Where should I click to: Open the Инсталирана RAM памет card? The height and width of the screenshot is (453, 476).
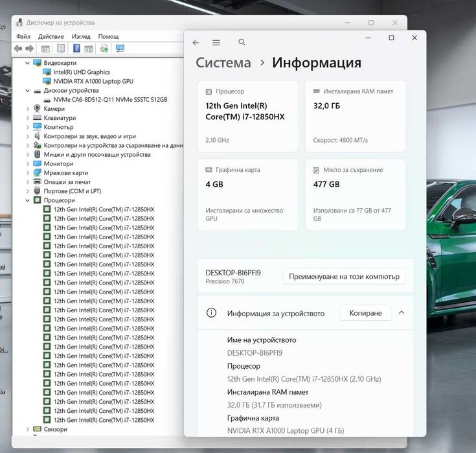[x=356, y=116]
